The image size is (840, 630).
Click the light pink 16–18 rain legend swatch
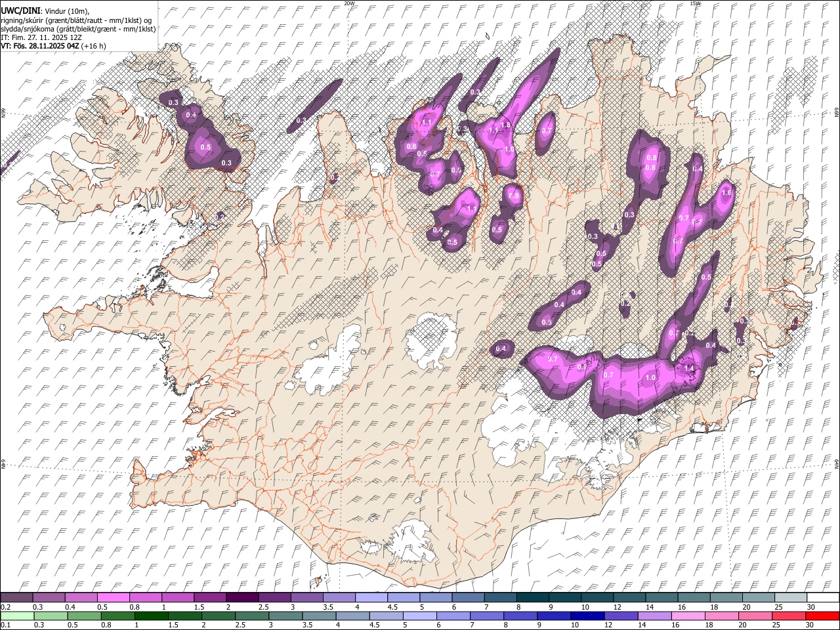688,616
